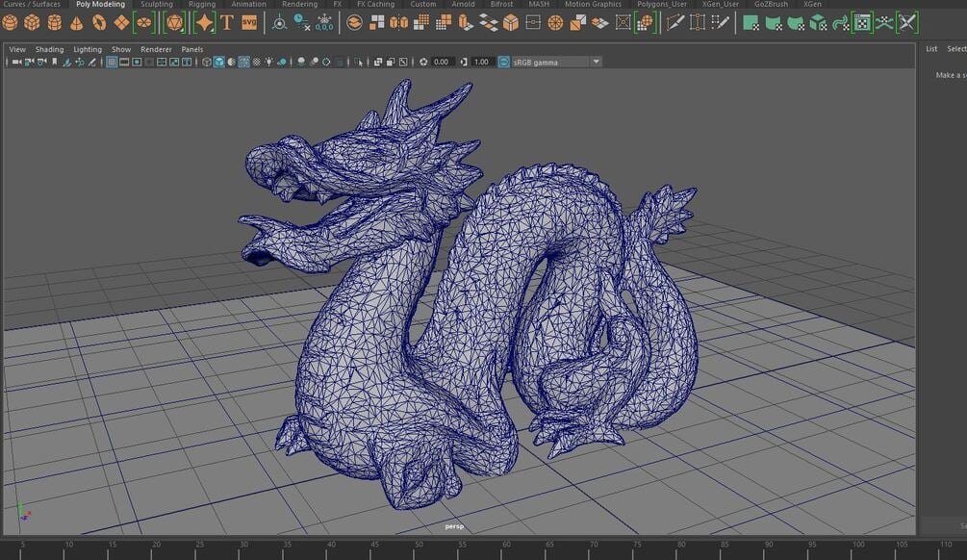Switch to the GoZBrush shelf tab

(x=771, y=4)
